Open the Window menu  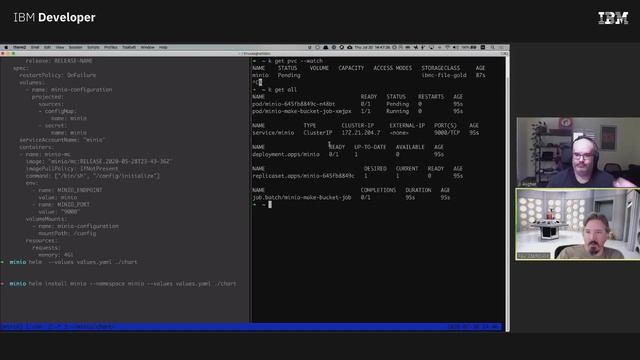coord(148,47)
